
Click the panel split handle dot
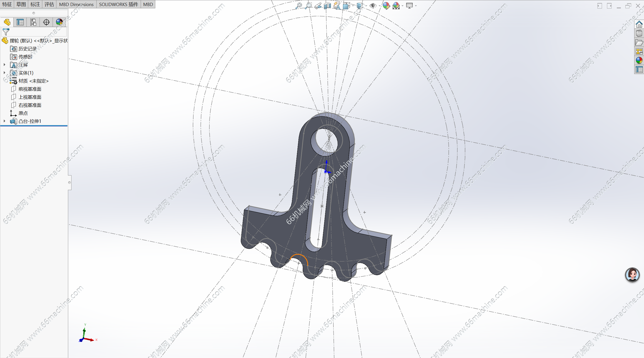pyautogui.click(x=34, y=13)
